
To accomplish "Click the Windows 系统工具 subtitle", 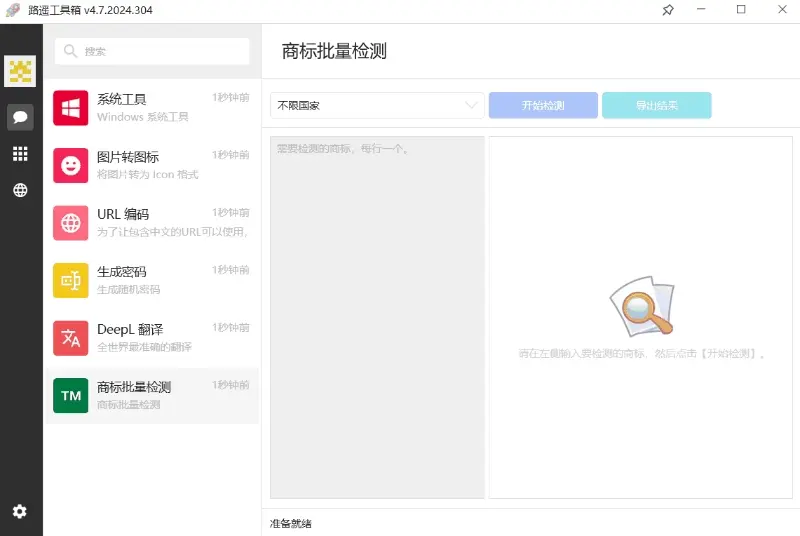I will point(142,117).
